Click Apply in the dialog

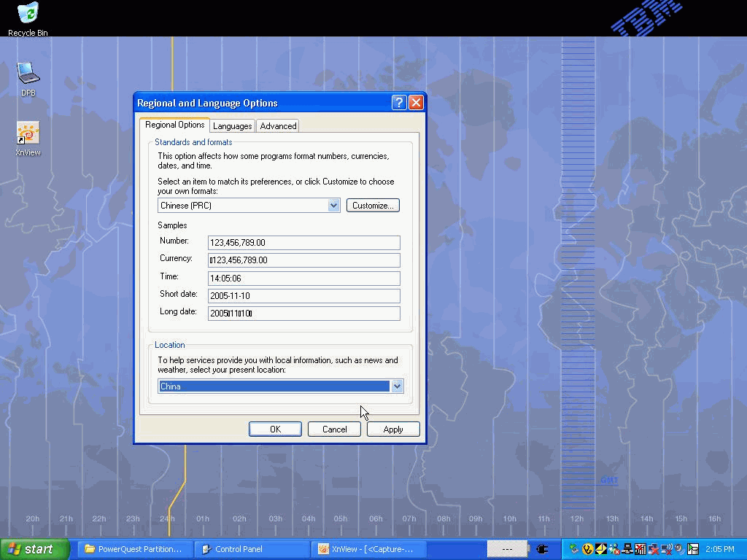point(392,429)
